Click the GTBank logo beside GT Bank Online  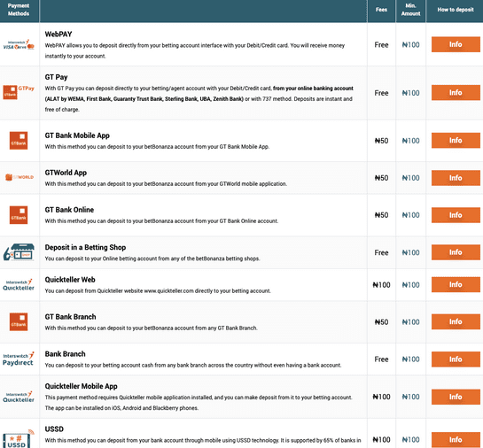tap(19, 215)
